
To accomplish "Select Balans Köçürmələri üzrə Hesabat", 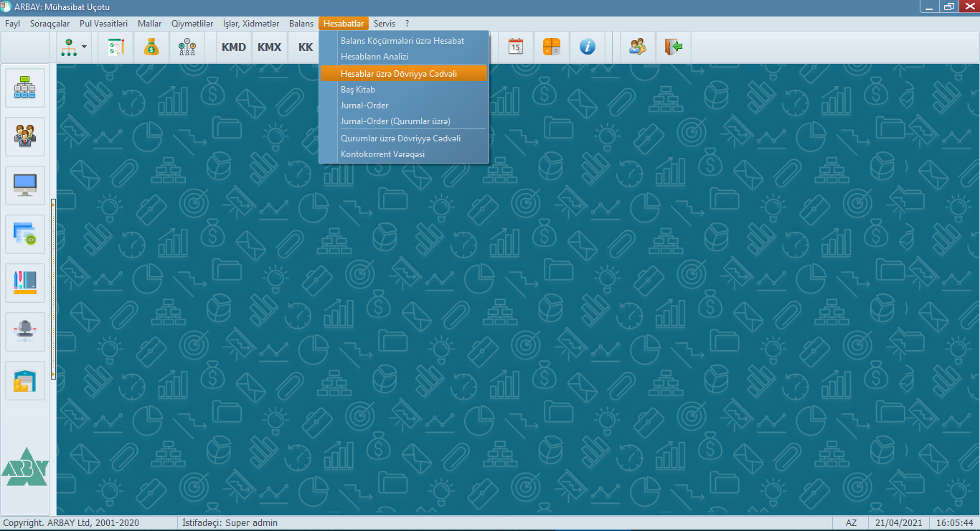I will tap(404, 41).
